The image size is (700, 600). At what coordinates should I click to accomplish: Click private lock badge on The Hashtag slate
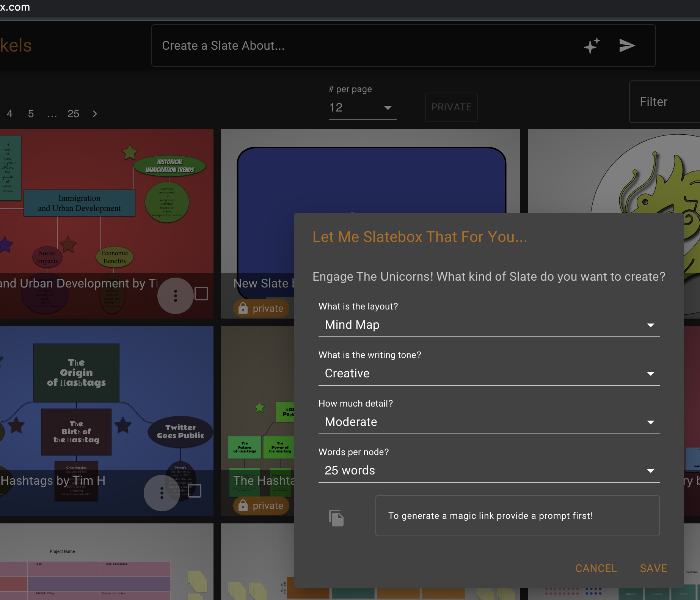(261, 506)
